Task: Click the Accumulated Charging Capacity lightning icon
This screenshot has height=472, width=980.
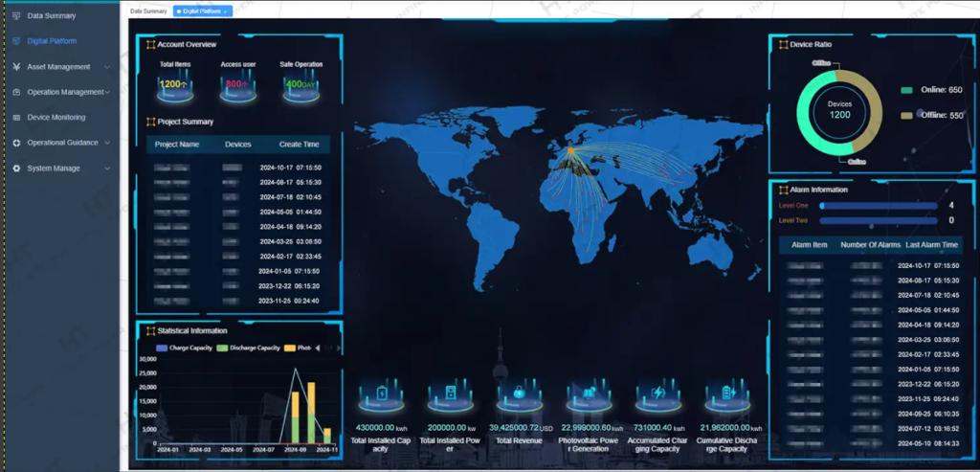Action: (x=658, y=393)
